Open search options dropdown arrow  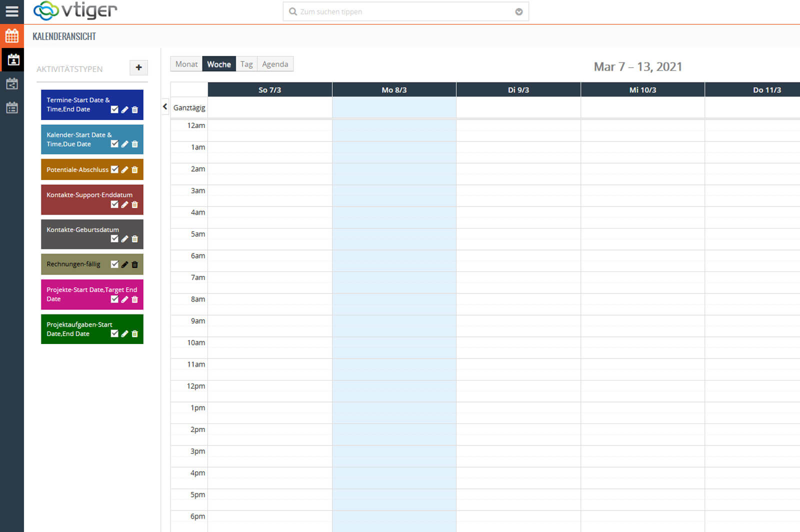tap(519, 12)
